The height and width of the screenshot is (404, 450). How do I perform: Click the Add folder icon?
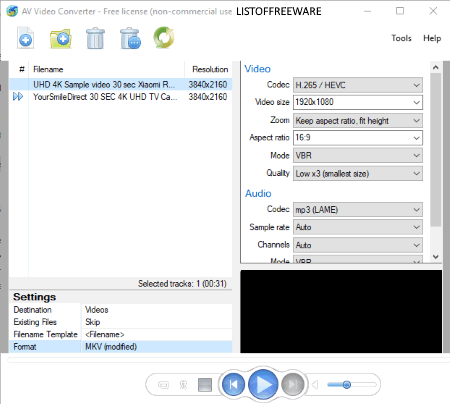tap(61, 38)
